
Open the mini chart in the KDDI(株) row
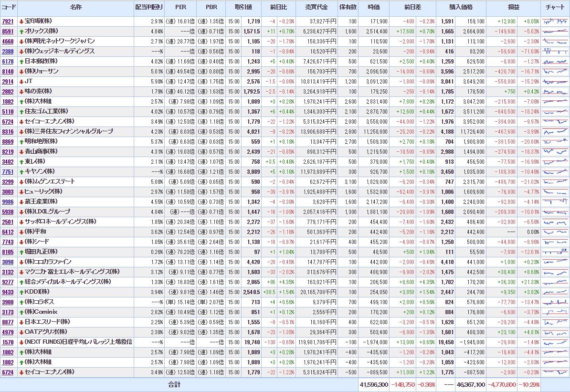pyautogui.click(x=555, y=292)
